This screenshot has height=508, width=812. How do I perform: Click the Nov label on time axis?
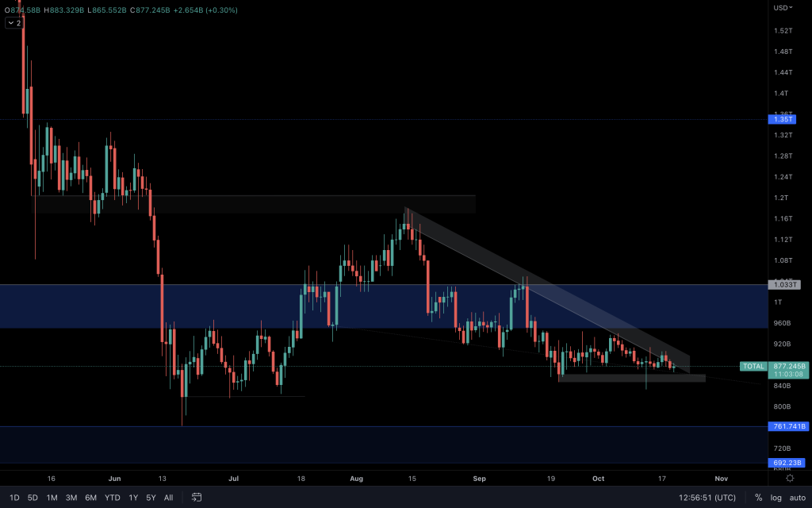click(722, 479)
